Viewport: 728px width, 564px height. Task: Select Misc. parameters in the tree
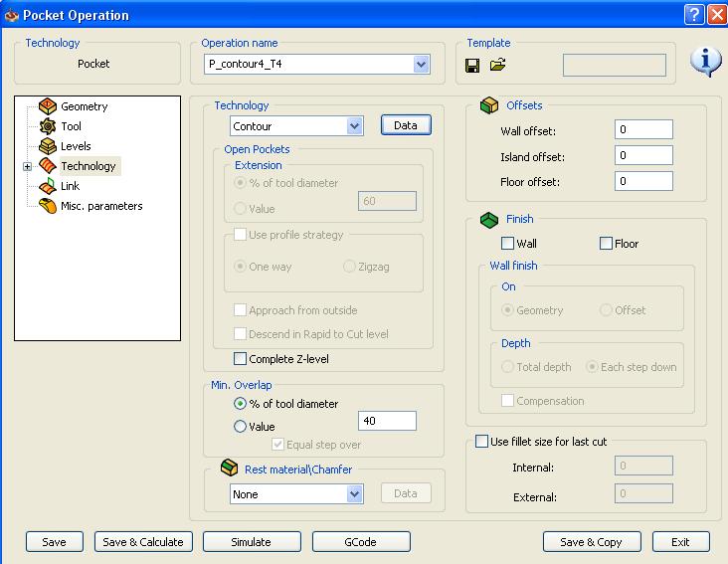(101, 206)
